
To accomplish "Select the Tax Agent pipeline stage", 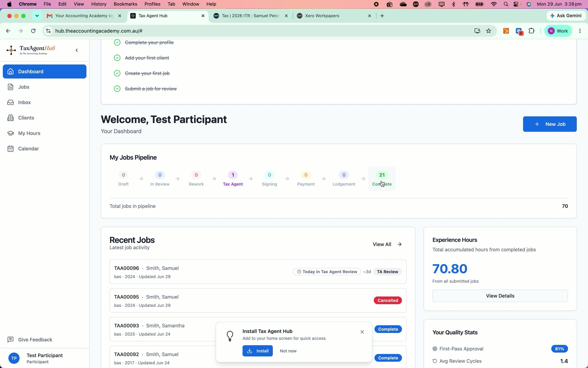I will 233,179.
